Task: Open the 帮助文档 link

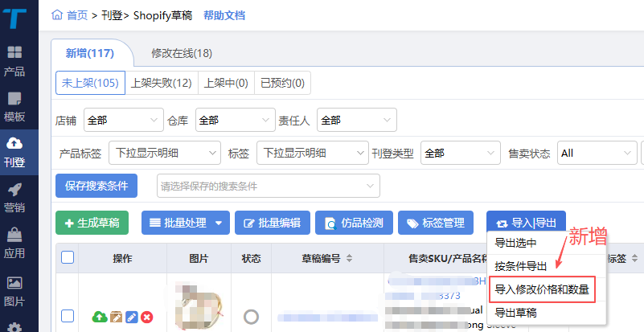Action: click(x=224, y=15)
